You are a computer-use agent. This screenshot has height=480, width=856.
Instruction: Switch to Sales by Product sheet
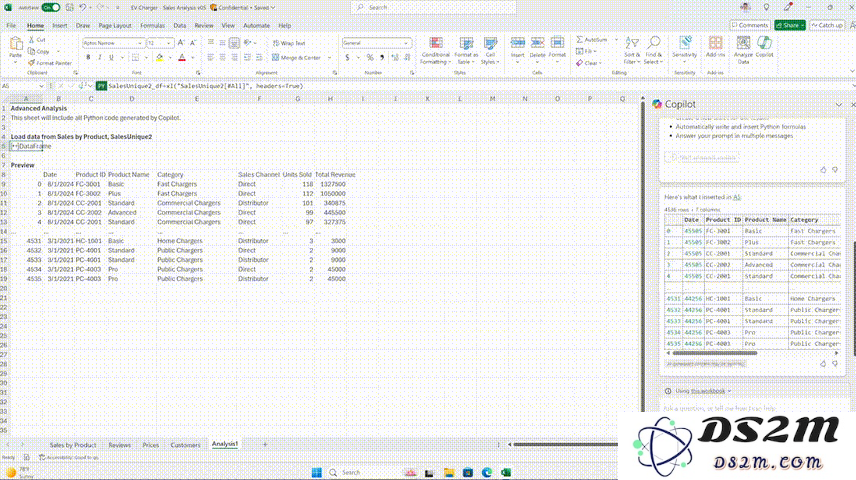[73, 445]
